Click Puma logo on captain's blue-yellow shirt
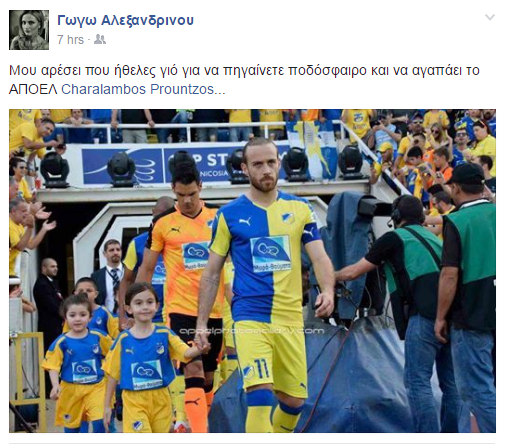This screenshot has width=506, height=444. click(245, 221)
